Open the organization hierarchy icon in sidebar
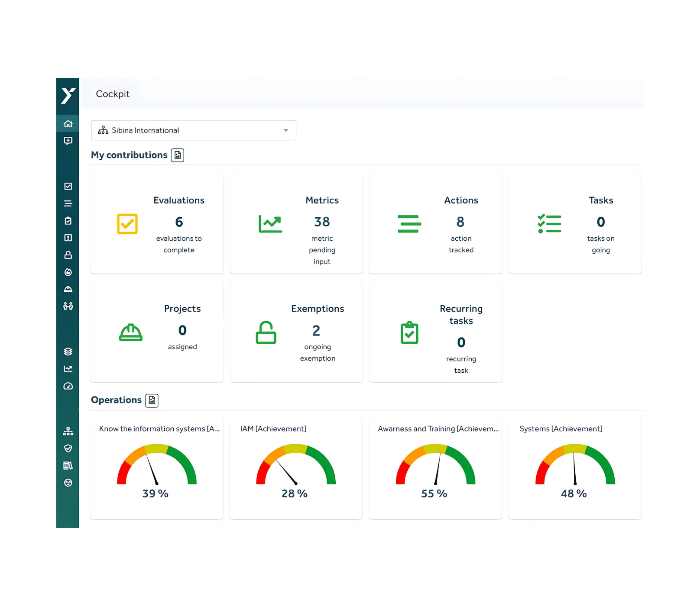The height and width of the screenshot is (606, 700). tap(68, 431)
